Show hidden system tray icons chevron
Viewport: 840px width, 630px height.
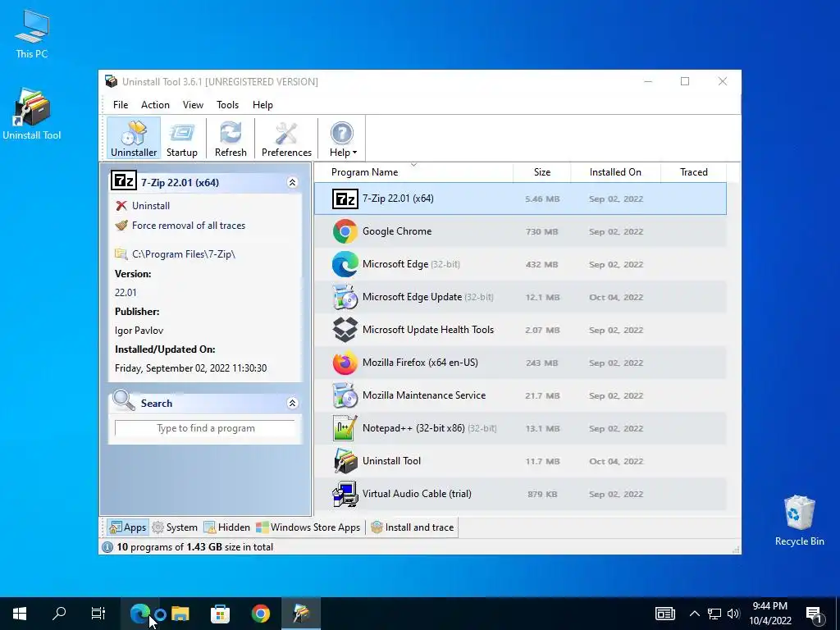click(x=694, y=614)
